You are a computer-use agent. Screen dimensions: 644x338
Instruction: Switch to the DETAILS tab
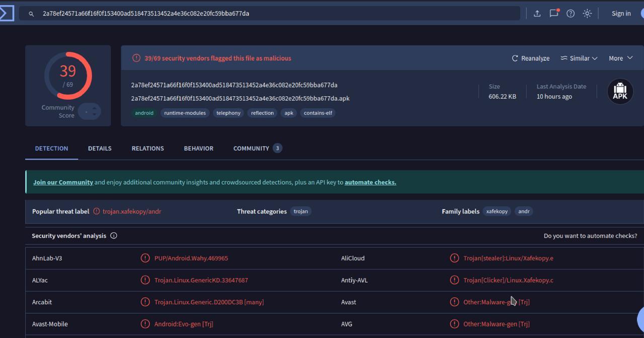click(100, 149)
